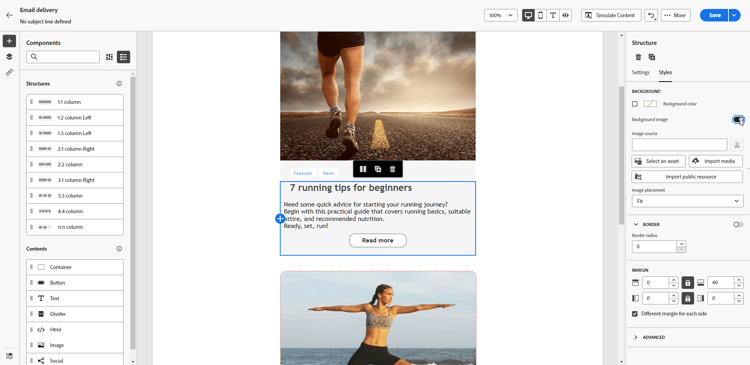Select the Divider content component

tap(75, 314)
